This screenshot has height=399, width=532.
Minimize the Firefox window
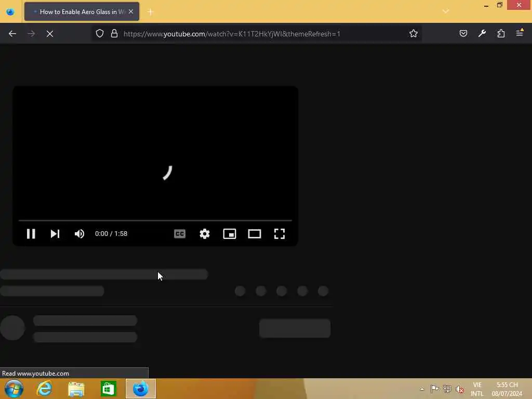[x=486, y=5]
